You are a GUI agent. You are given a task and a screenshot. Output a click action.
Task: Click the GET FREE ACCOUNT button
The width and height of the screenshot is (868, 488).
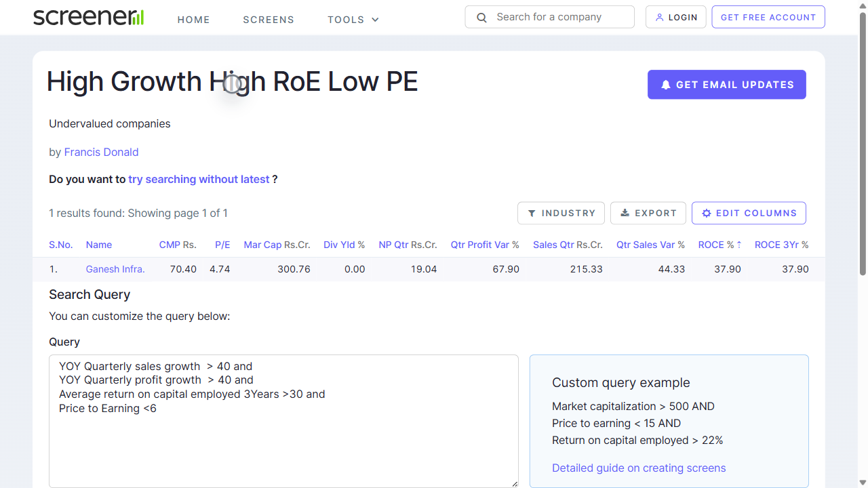tap(768, 17)
